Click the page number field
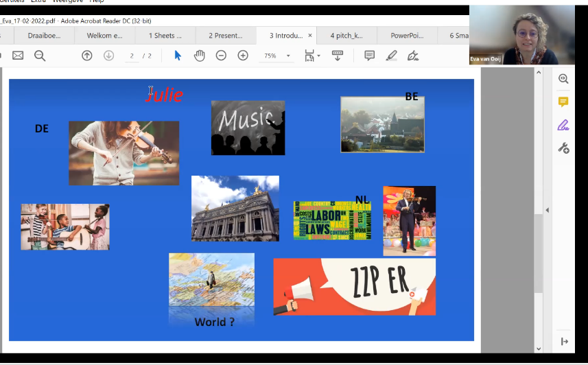The width and height of the screenshot is (588, 365). [132, 56]
